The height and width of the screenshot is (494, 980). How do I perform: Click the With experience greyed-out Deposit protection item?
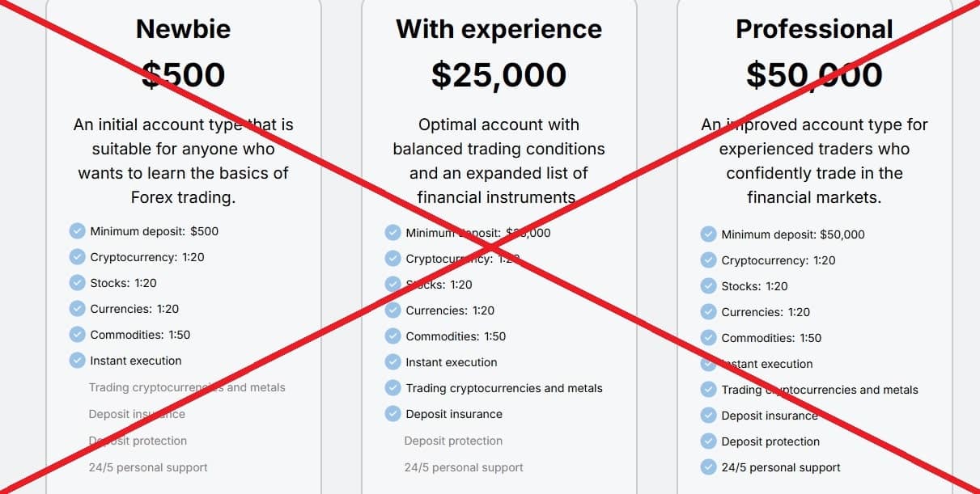[453, 441]
